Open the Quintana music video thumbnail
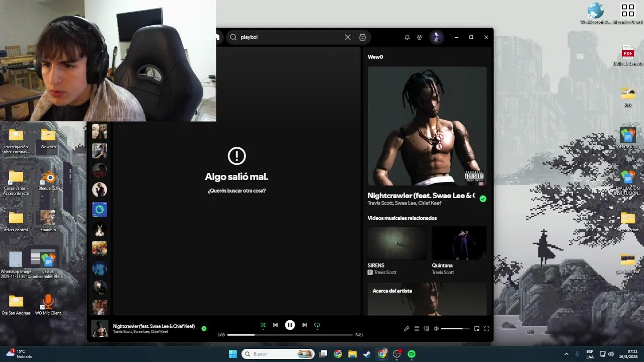 (459, 243)
